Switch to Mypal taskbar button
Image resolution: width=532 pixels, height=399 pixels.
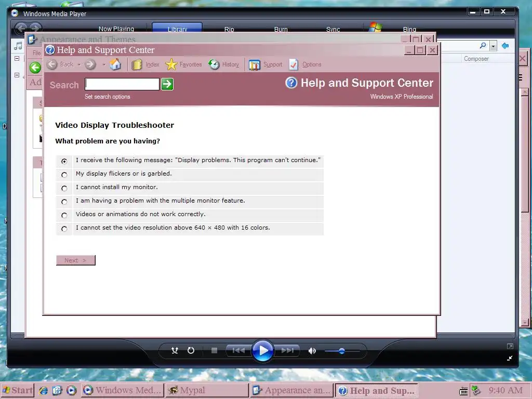coord(207,390)
